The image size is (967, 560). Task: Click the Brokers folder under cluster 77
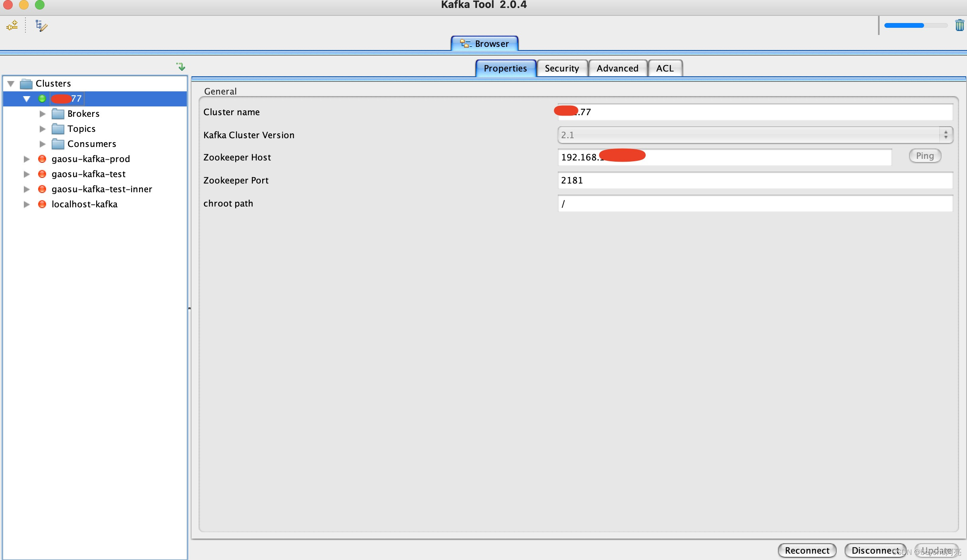83,113
